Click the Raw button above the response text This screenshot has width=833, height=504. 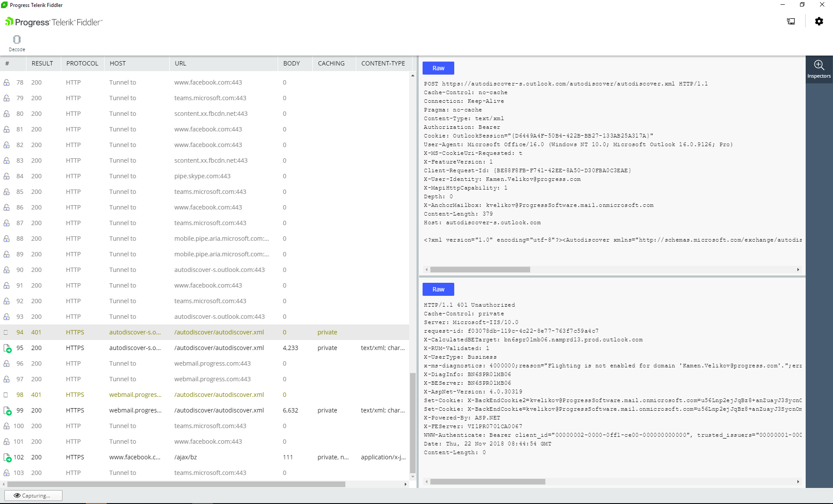click(x=438, y=289)
